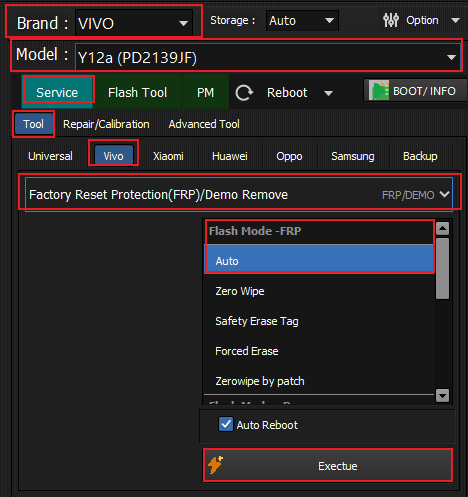468x497 pixels.
Task: Open the Model dropdown Y12a (PD2139JF)
Action: click(x=268, y=57)
